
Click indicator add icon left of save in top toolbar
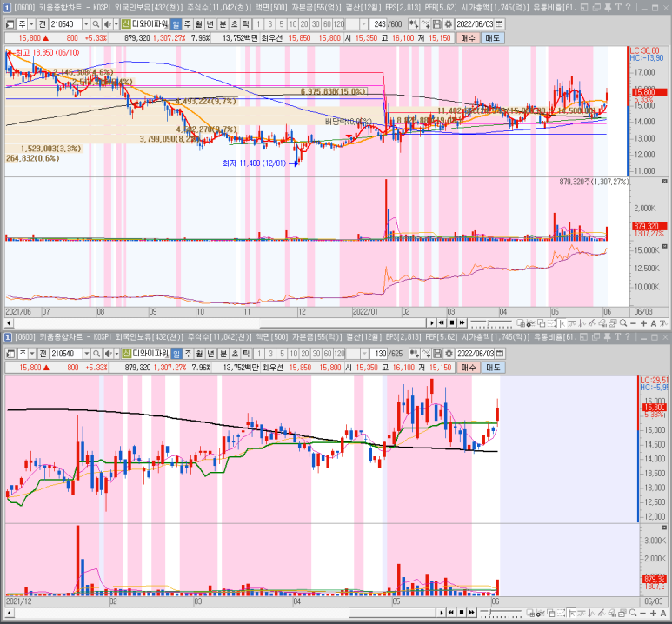point(414,24)
